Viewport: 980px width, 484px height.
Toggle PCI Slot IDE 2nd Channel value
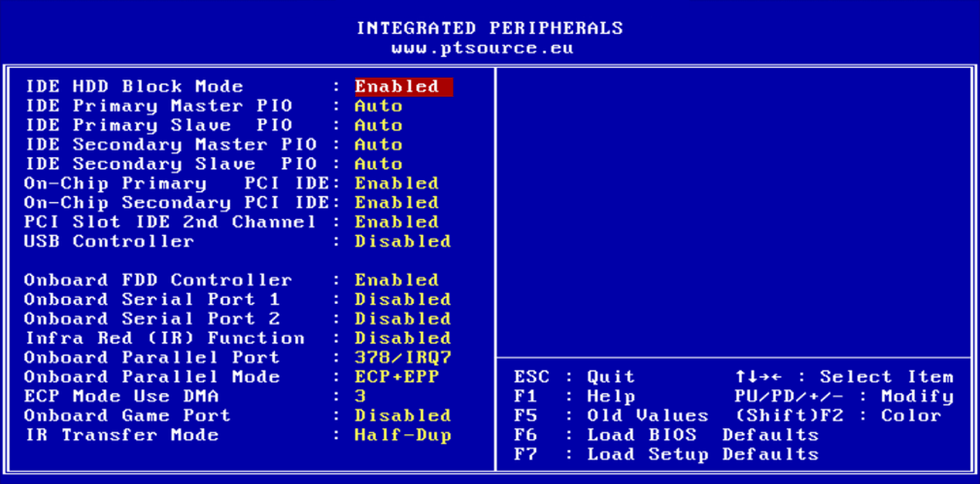[x=396, y=222]
